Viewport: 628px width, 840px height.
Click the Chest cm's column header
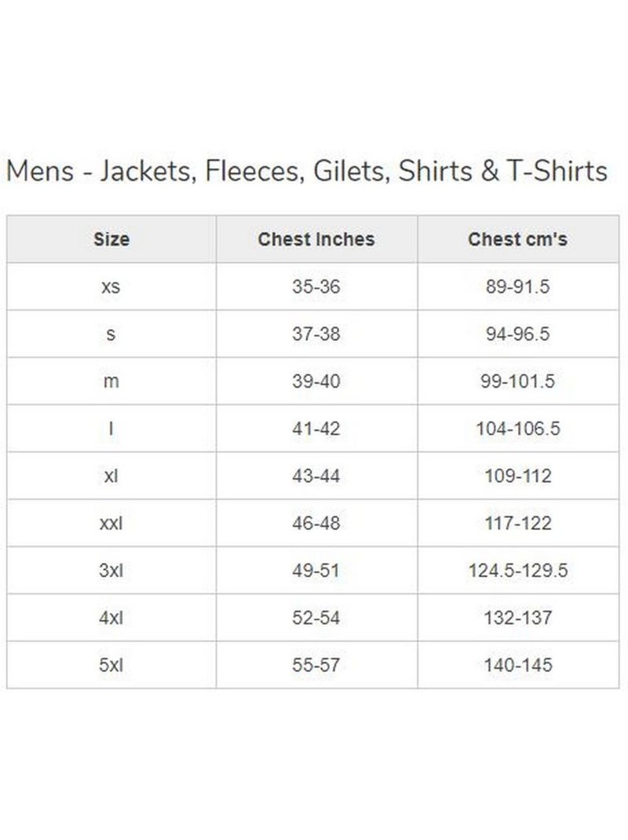pos(517,239)
